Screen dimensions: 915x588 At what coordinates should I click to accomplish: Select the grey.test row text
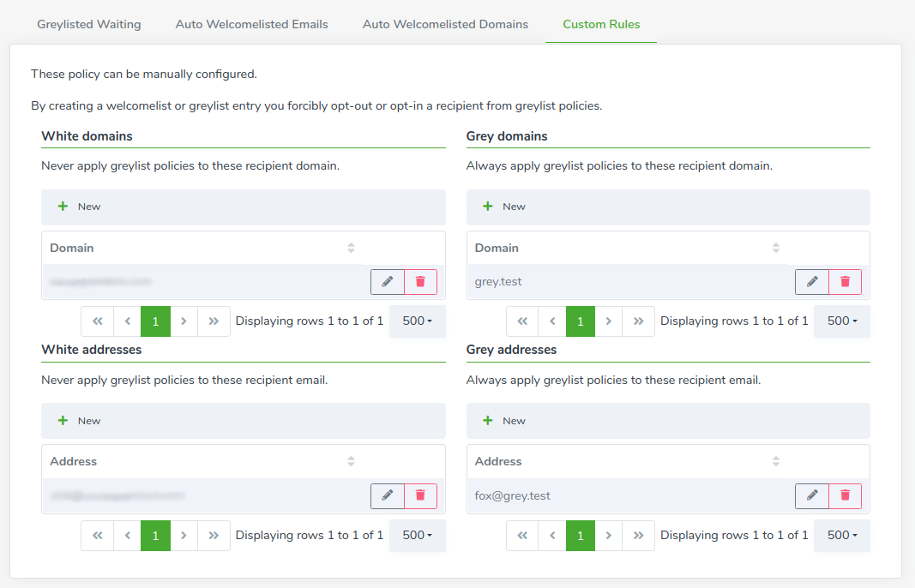[497, 282]
